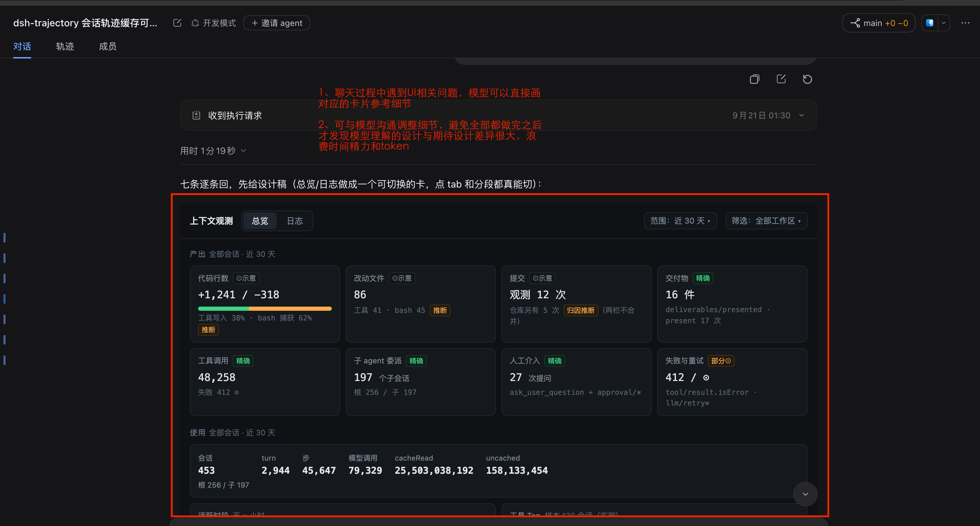Image resolution: width=980 pixels, height=526 pixels.
Task: Select the 总览 segment in the card
Action: pyautogui.click(x=260, y=221)
